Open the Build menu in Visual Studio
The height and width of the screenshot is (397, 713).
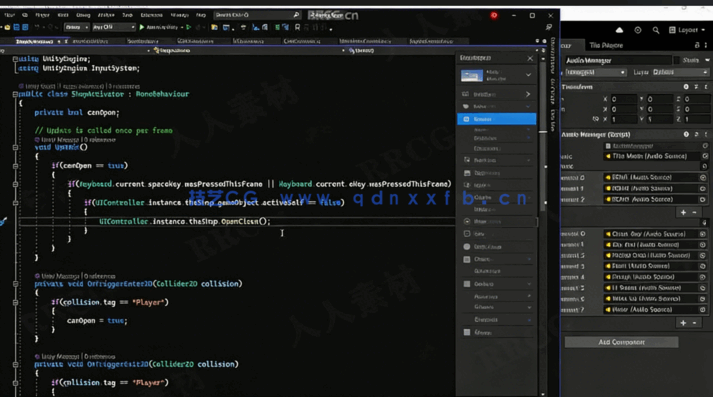click(x=63, y=15)
